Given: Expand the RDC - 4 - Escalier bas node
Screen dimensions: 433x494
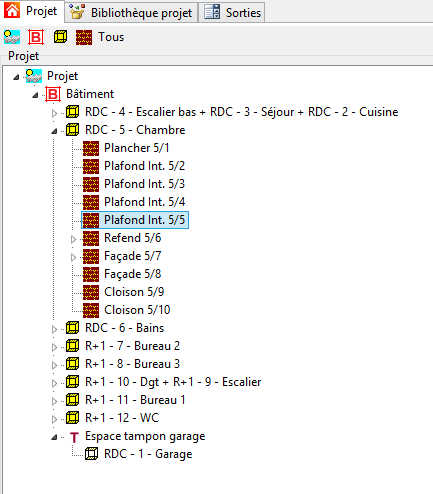Looking at the screenshot, I should tap(54, 113).
